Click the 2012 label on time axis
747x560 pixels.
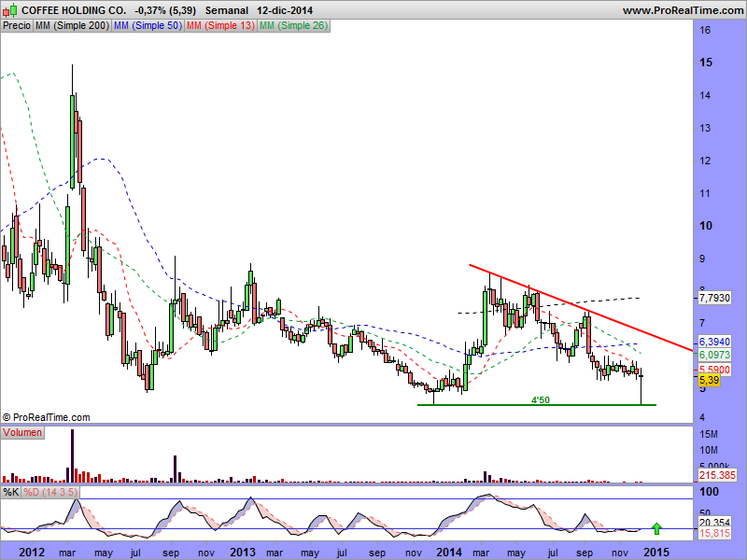click(32, 553)
